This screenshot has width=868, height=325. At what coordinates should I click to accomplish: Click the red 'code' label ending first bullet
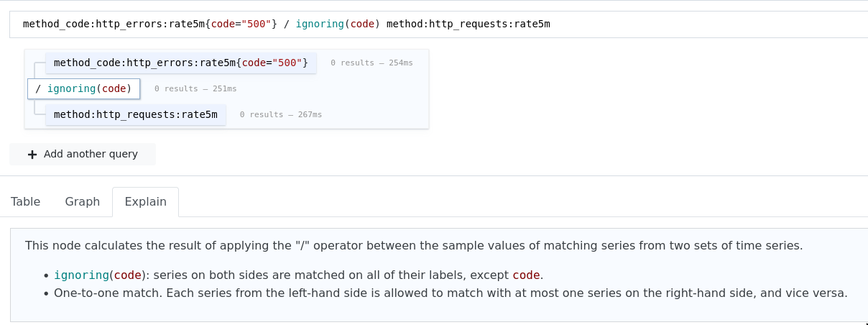(526, 275)
